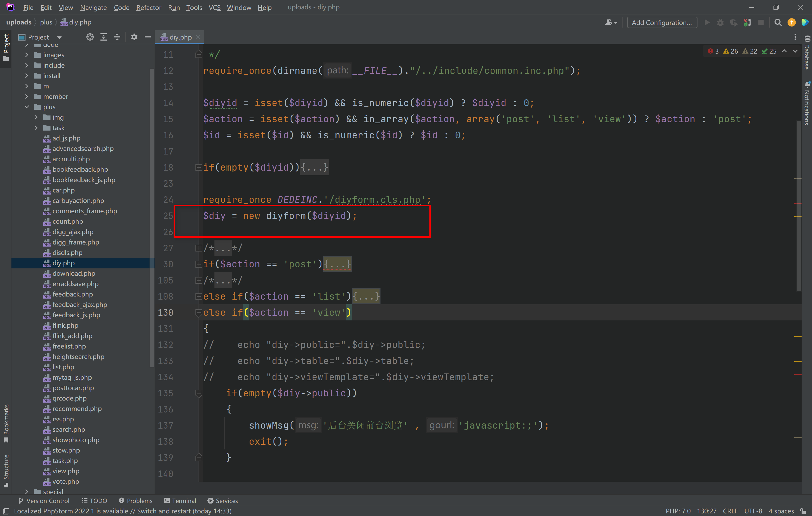Collapse the plus folder
The height and width of the screenshot is (516, 812).
pos(27,107)
